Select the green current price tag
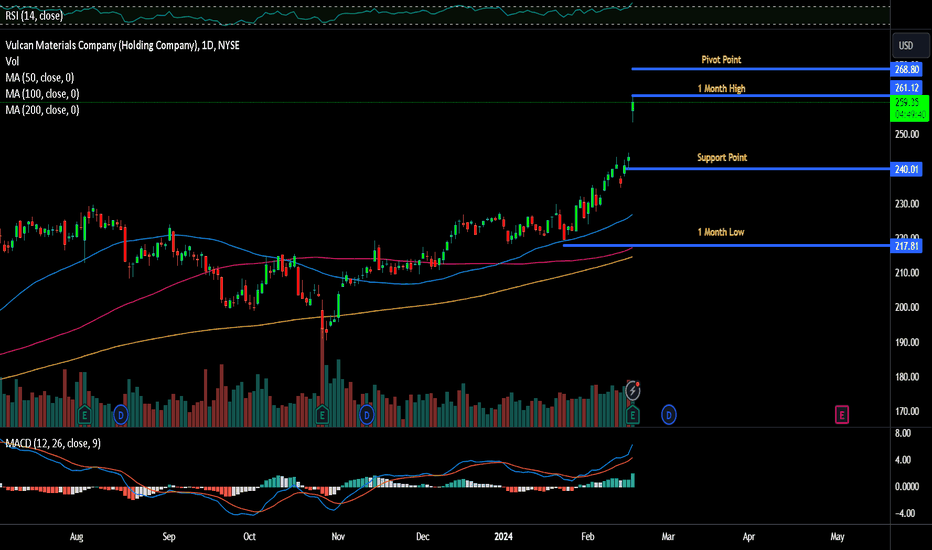The width and height of the screenshot is (932, 550). point(909,108)
